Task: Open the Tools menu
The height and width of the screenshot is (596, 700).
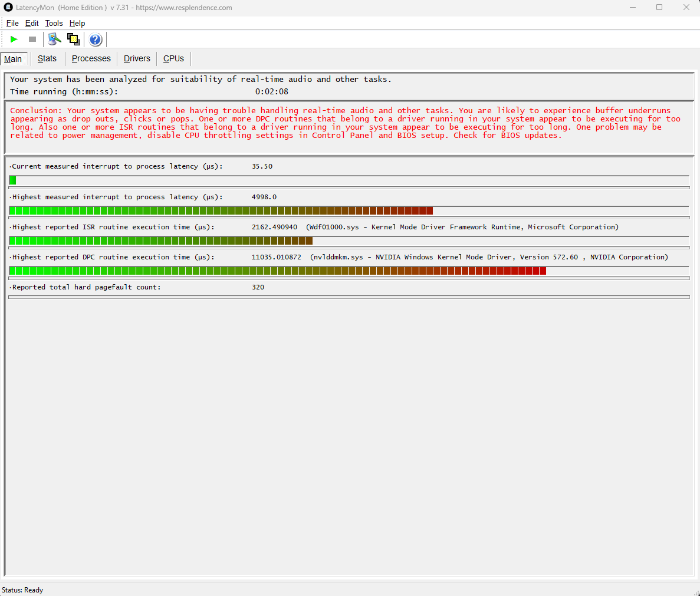Action: pos(54,23)
